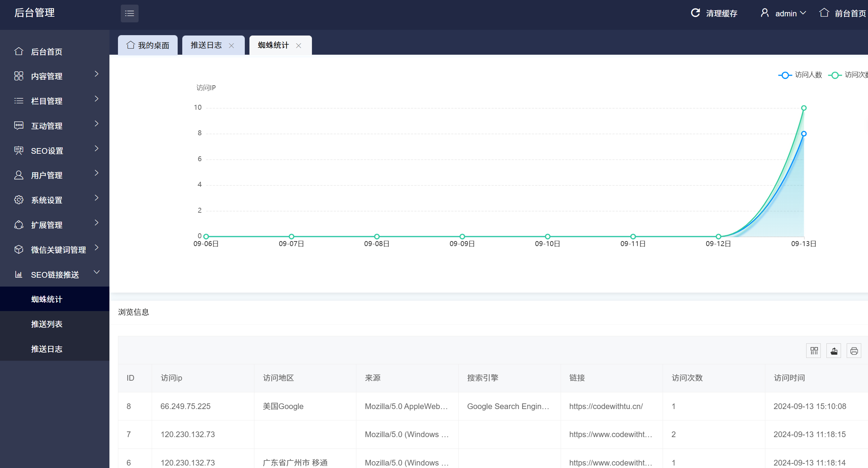Click the SEO设置 presentation icon

[x=19, y=151]
